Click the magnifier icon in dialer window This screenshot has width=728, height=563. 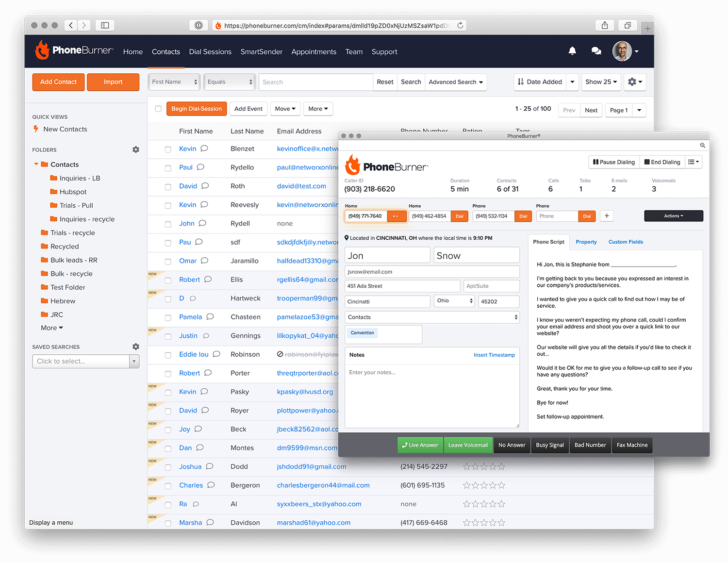point(702,145)
